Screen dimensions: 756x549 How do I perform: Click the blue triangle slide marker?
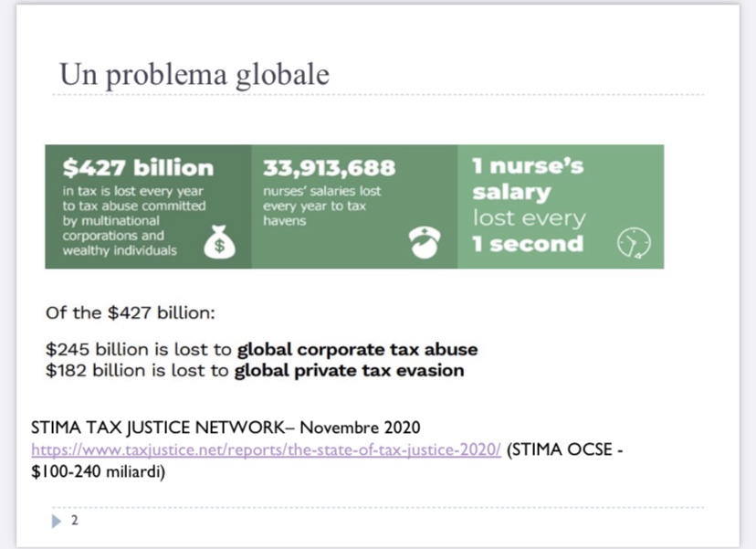pos(57,521)
